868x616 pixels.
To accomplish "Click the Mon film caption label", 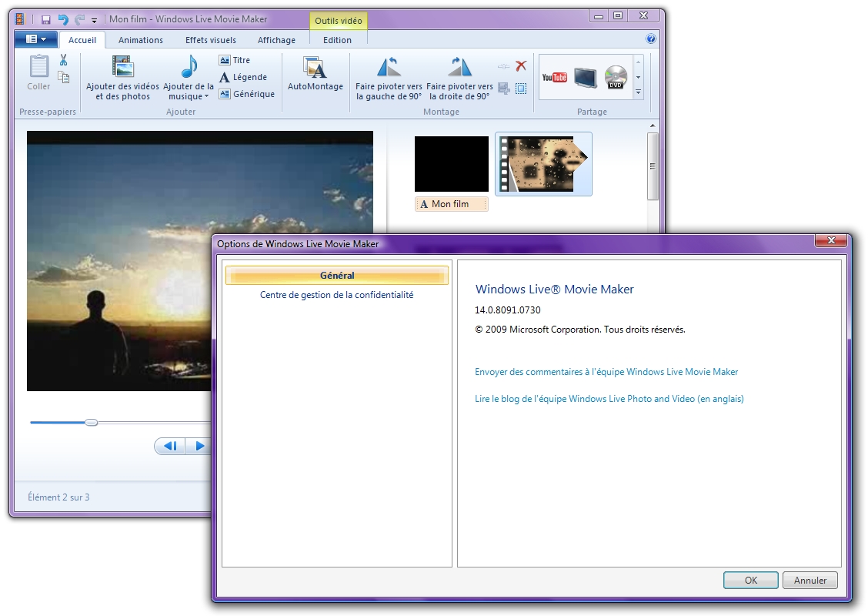I will click(x=451, y=204).
